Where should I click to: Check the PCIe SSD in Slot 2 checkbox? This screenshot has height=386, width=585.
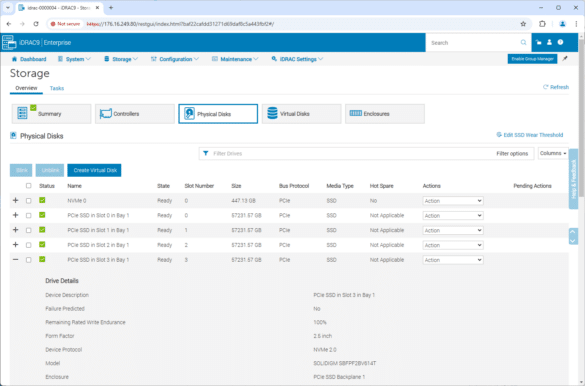coord(28,245)
